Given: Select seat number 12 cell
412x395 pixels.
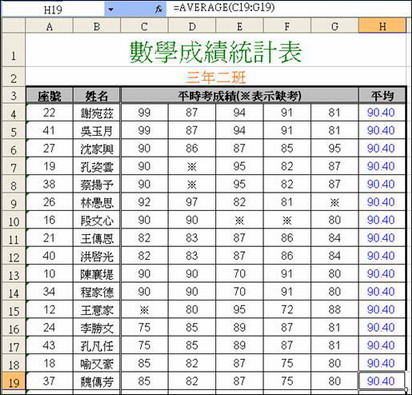Looking at the screenshot, I should (49, 310).
